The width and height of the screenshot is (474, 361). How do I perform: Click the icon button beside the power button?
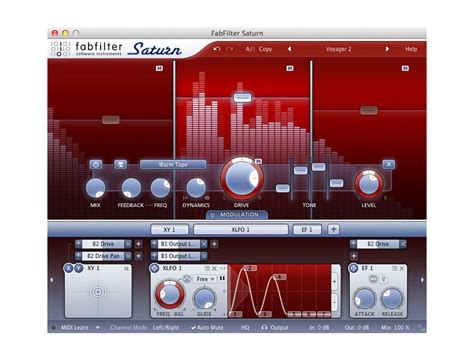121,164
